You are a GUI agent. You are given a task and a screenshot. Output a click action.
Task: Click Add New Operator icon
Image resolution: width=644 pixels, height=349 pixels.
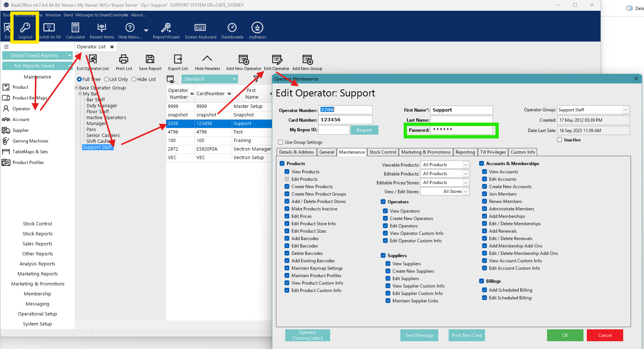tap(244, 59)
